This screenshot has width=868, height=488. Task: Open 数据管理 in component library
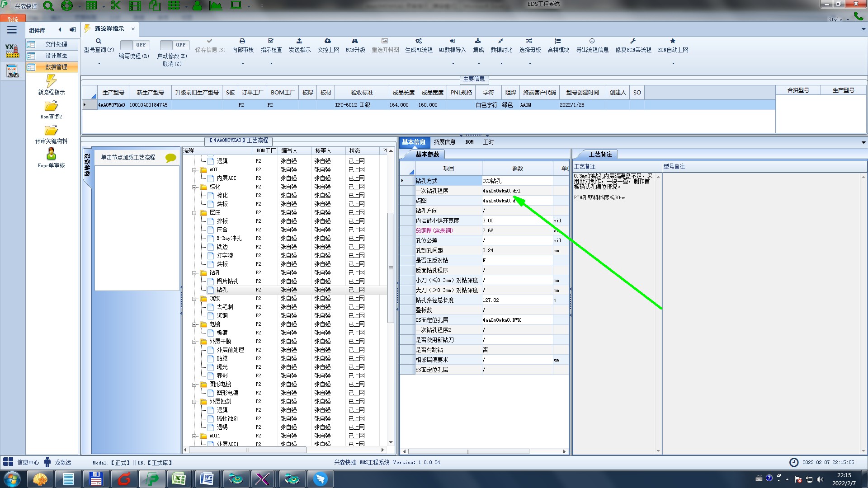(52, 67)
